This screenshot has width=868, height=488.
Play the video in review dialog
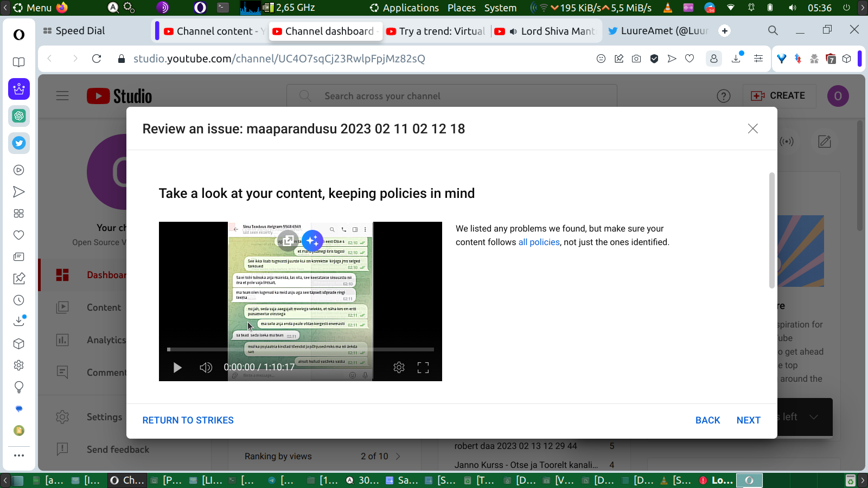177,368
